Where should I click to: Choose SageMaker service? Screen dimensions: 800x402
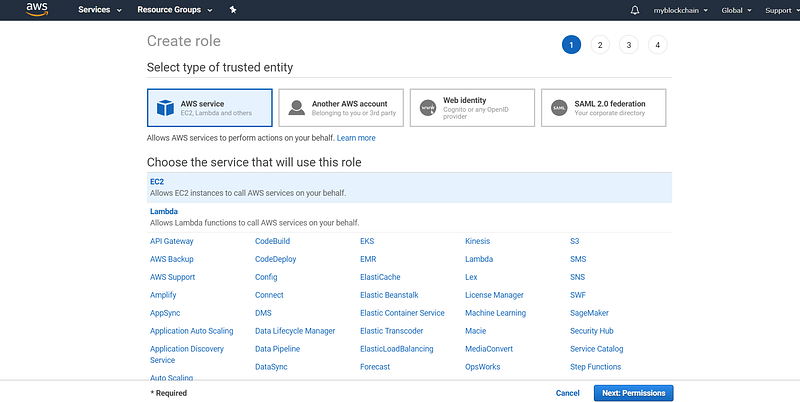coord(589,313)
